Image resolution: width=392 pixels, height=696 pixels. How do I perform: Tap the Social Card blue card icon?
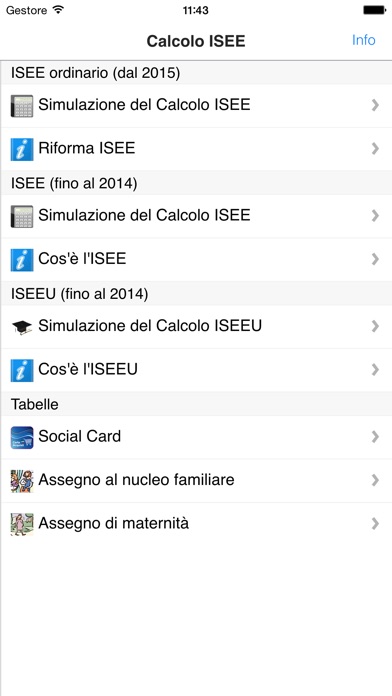click(x=22, y=437)
